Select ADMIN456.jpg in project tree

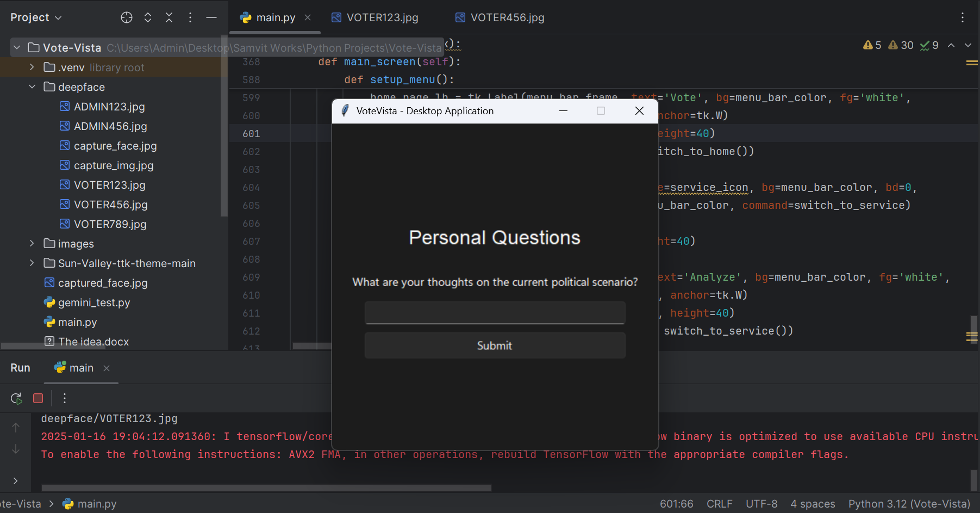pyautogui.click(x=110, y=126)
